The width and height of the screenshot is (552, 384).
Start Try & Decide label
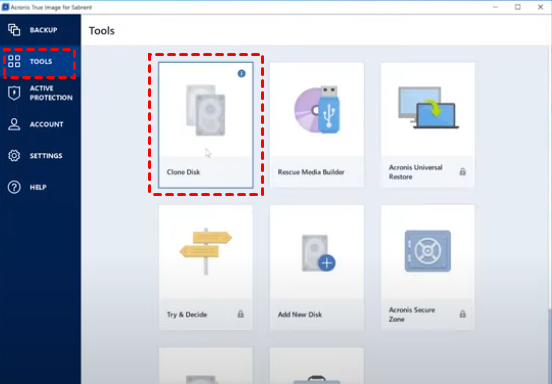tap(187, 314)
